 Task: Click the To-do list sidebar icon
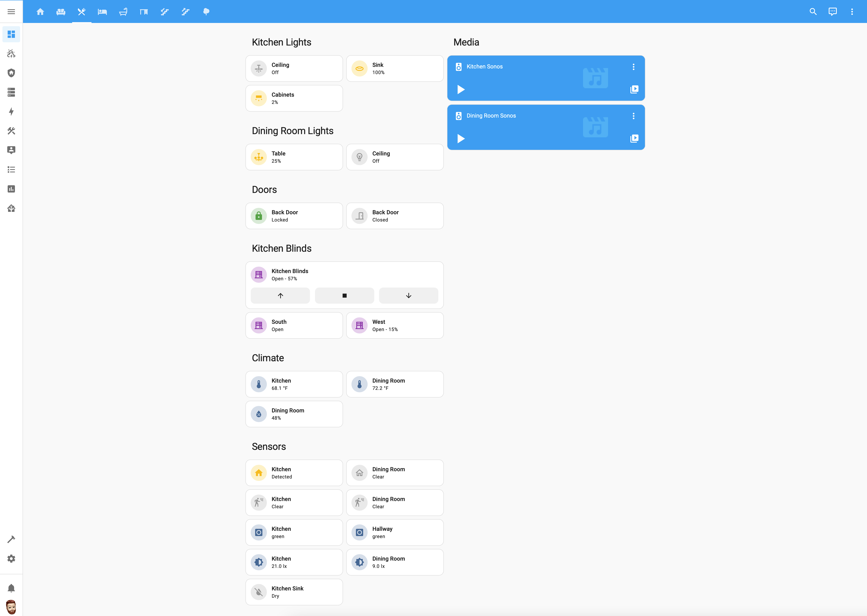click(x=11, y=170)
